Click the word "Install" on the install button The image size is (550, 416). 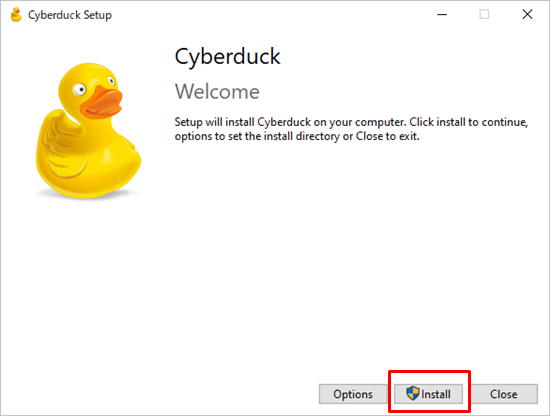click(436, 394)
